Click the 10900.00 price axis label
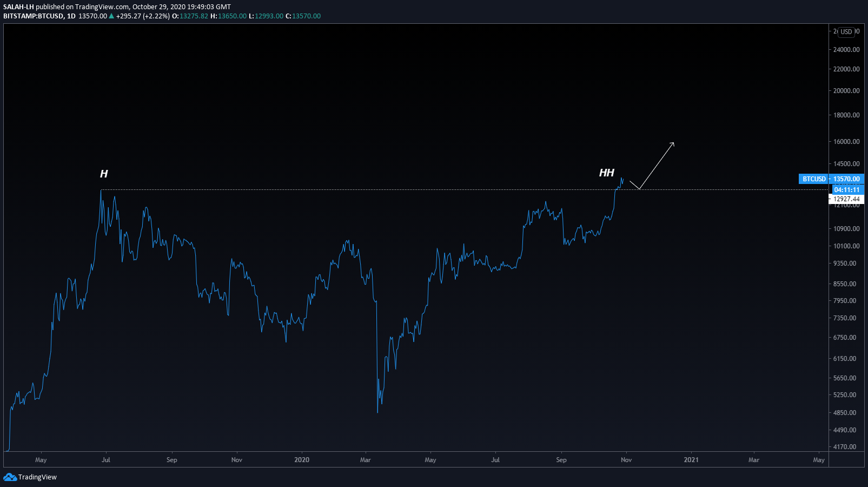 846,229
